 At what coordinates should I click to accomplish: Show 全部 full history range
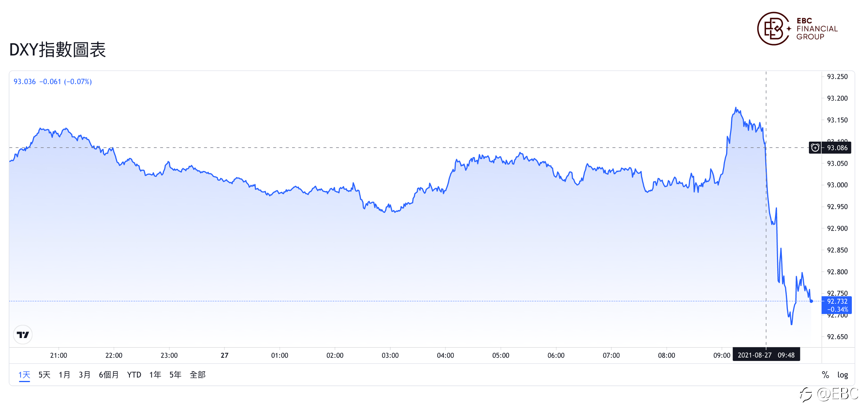tap(198, 375)
